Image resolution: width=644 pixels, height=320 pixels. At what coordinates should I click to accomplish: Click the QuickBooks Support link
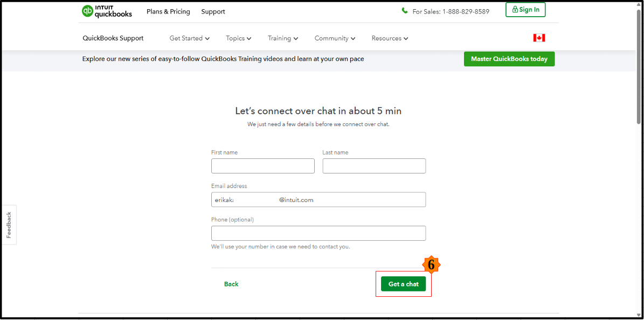pyautogui.click(x=113, y=38)
